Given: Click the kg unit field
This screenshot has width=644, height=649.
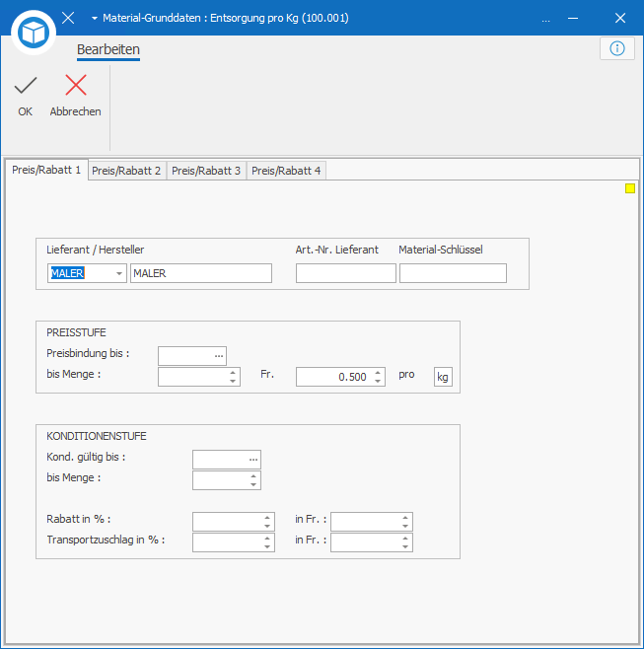Looking at the screenshot, I should coord(443,377).
